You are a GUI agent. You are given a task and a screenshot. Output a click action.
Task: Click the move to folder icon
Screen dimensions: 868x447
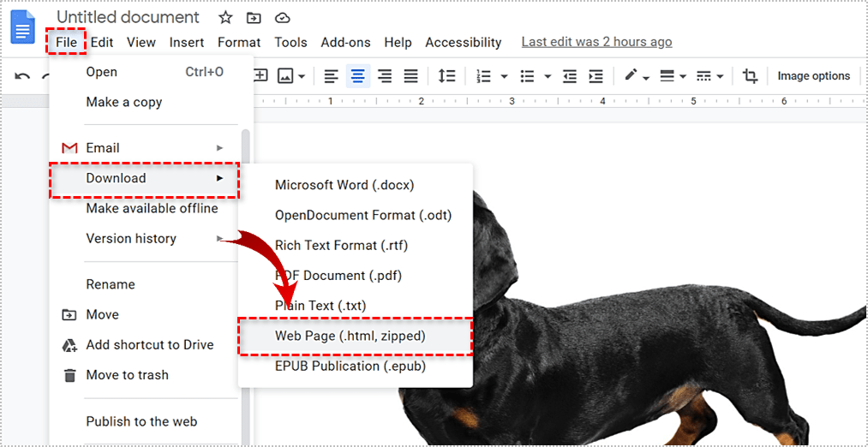point(253,18)
